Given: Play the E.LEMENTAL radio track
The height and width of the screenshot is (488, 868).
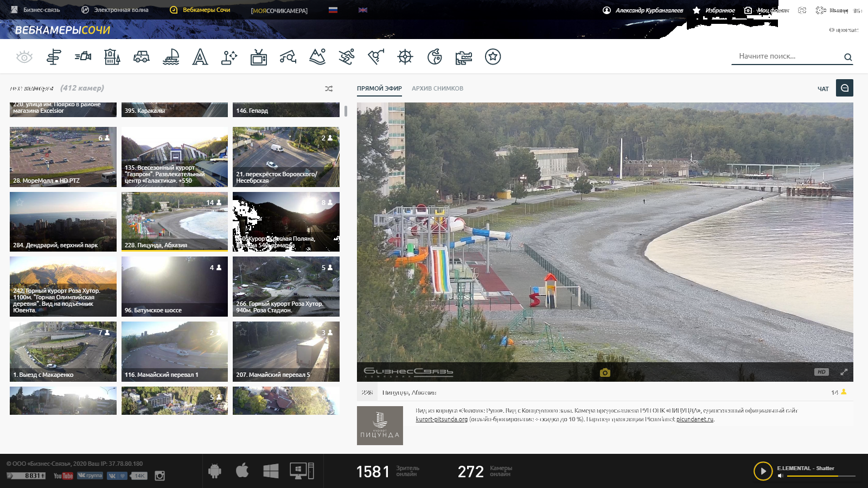Looking at the screenshot, I should pyautogui.click(x=763, y=471).
